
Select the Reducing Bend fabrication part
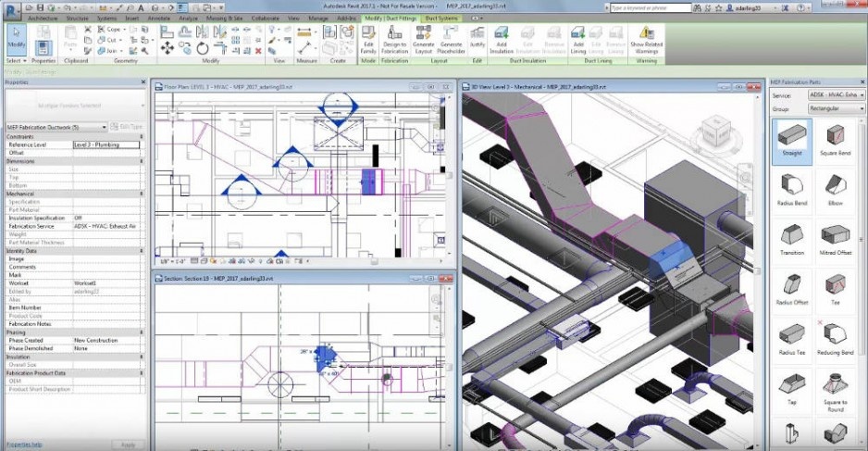836,339
